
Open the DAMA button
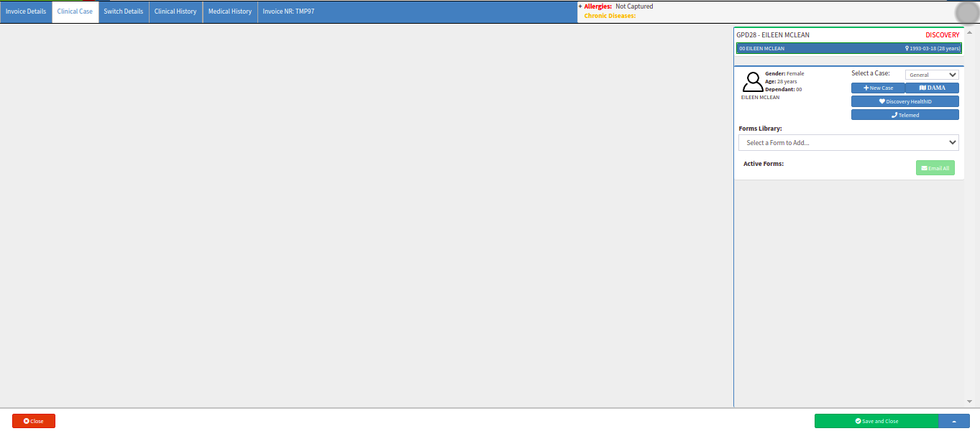click(932, 88)
